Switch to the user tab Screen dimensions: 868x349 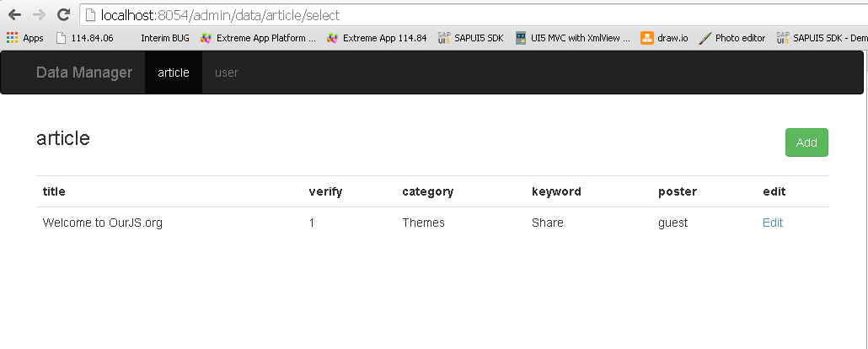pos(227,72)
